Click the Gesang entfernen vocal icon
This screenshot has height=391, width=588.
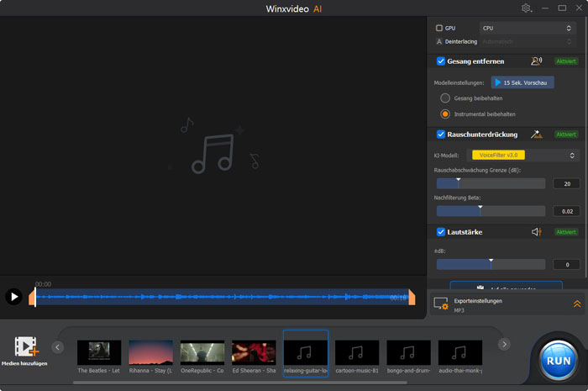tap(537, 61)
